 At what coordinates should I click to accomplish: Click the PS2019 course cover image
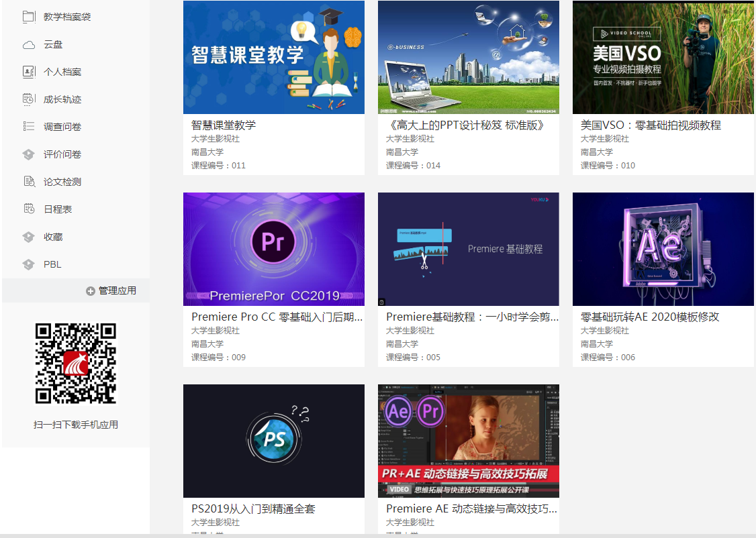[x=274, y=441]
